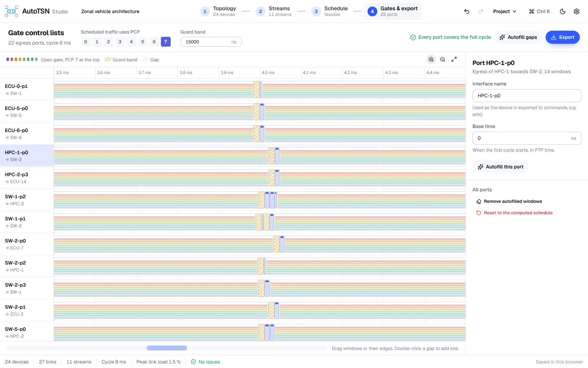Image resolution: width=588 pixels, height=368 pixels.
Task: Toggle dark mode with the moon icon
Action: [563, 11]
